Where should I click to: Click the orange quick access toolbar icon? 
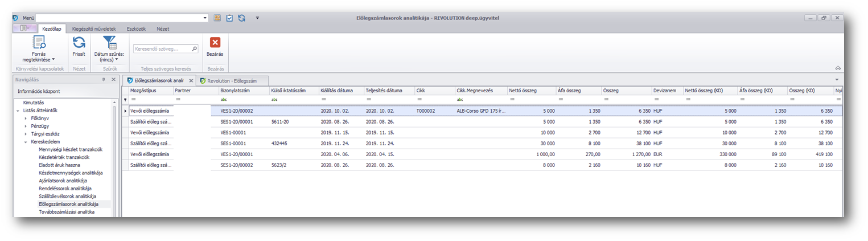[x=217, y=18]
